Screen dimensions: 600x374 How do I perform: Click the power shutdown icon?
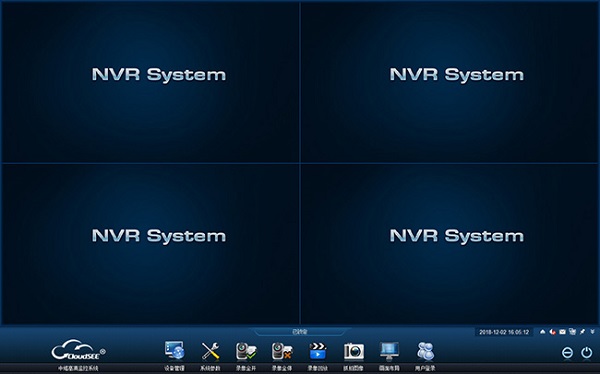coord(587,352)
